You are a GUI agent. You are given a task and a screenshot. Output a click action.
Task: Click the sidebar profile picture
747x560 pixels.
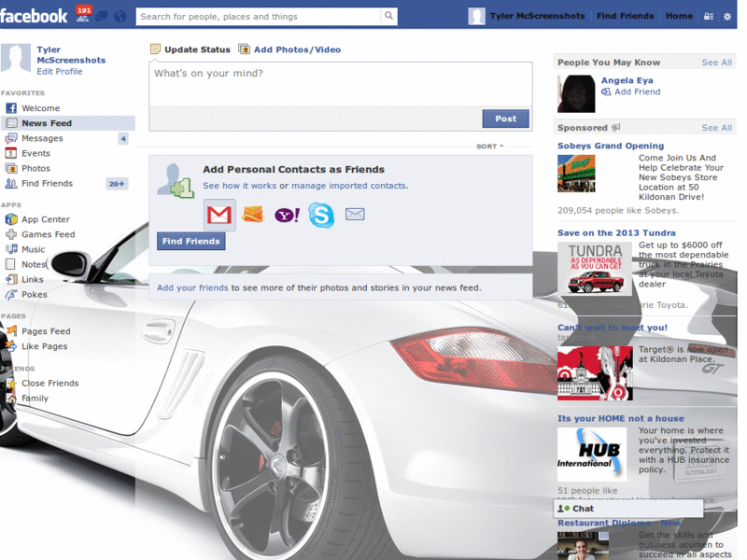16,58
